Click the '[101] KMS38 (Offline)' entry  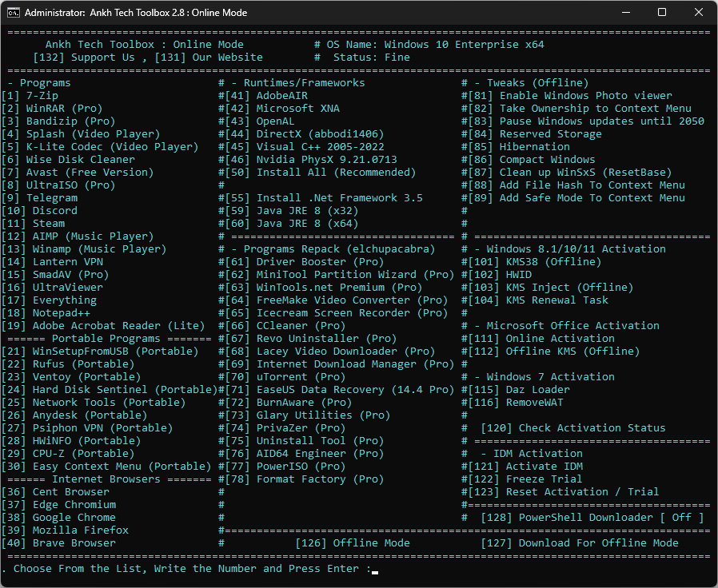click(x=535, y=262)
